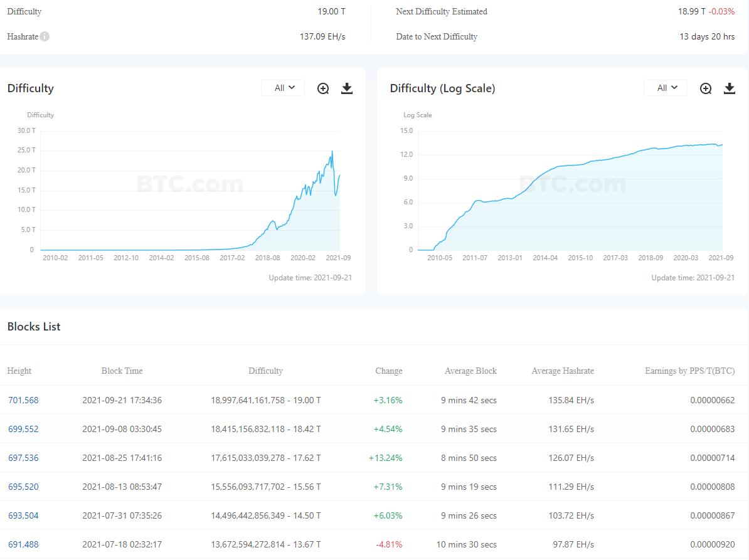Download the Difficulty chart data
The height and width of the screenshot is (560, 749).
(x=347, y=88)
